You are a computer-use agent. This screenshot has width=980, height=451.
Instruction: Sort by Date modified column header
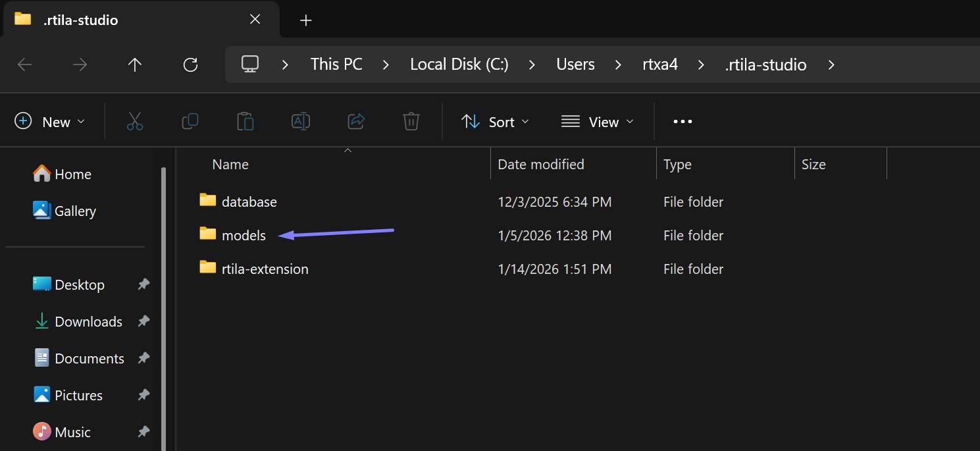pyautogui.click(x=540, y=164)
